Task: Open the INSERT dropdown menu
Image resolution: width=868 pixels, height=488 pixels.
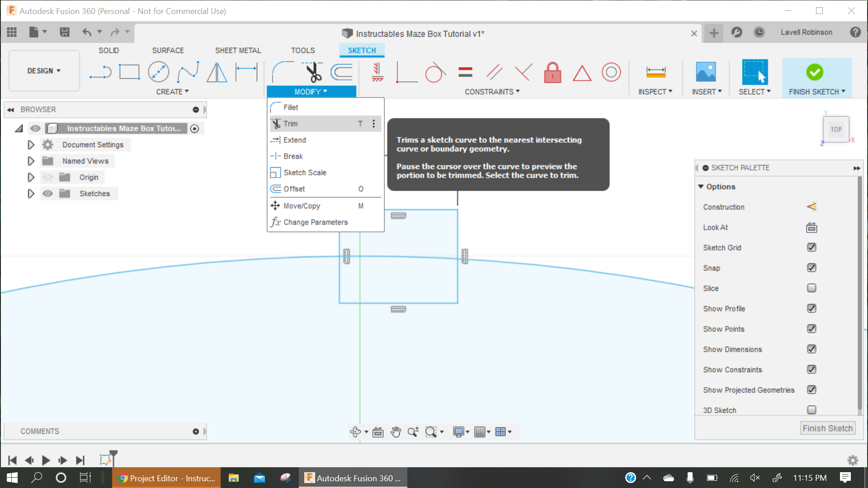Action: point(707,92)
